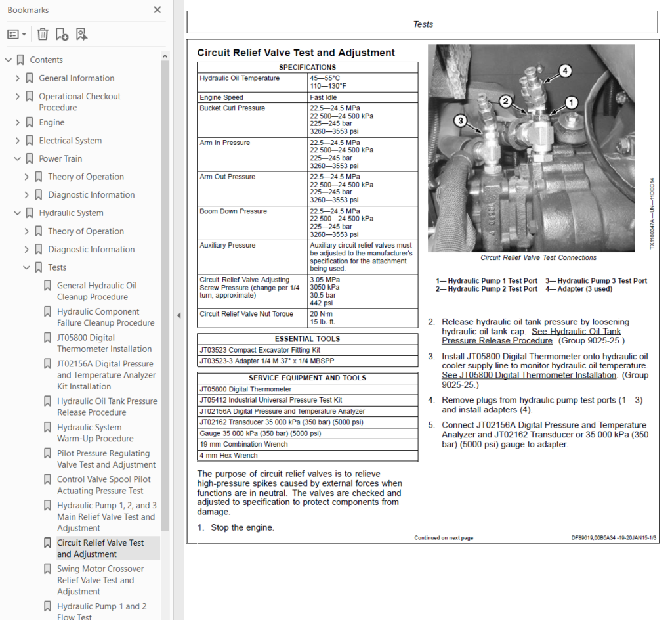Go to Swing Motor Crossover Relief Valve Test
Image resolution: width=672 pixels, height=620 pixels.
coord(100,580)
